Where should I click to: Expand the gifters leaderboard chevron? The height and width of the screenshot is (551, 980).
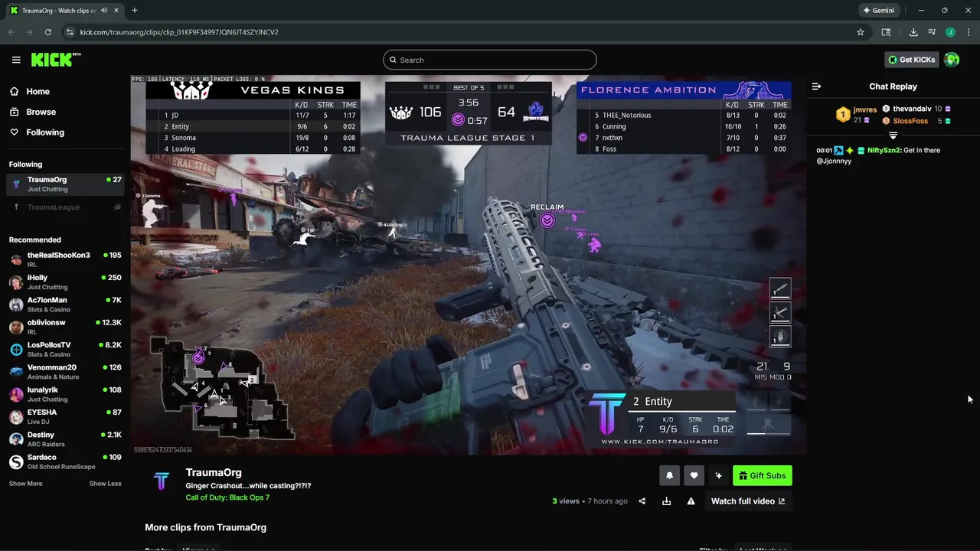(893, 135)
